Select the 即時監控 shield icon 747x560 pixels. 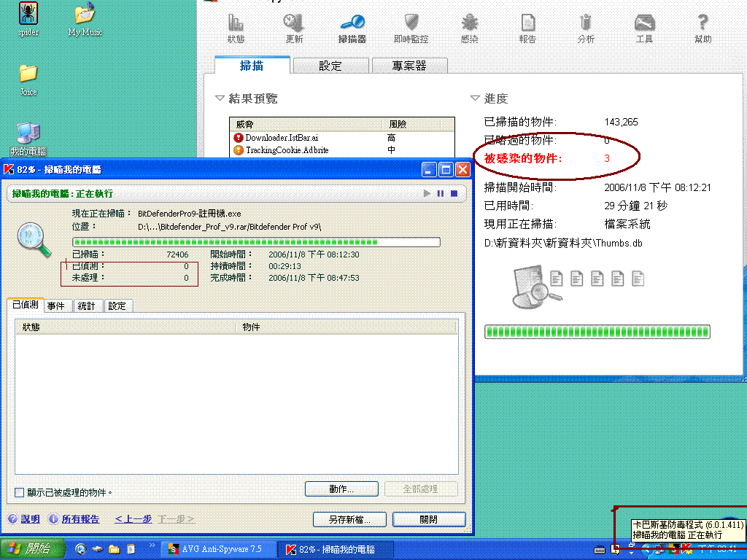(x=411, y=28)
